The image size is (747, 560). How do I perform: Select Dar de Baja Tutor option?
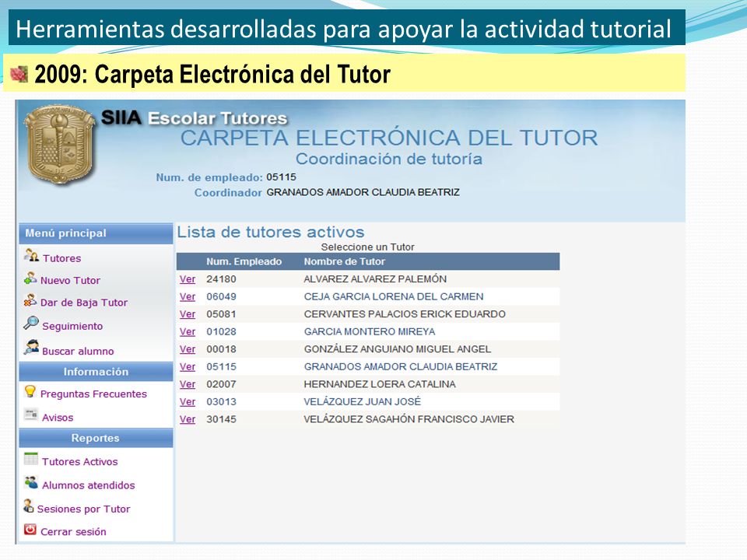(84, 303)
